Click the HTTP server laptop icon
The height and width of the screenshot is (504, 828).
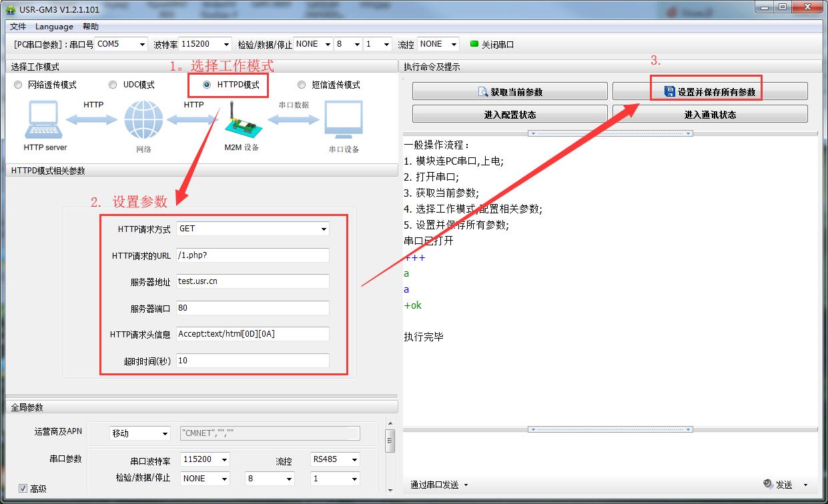[45, 121]
